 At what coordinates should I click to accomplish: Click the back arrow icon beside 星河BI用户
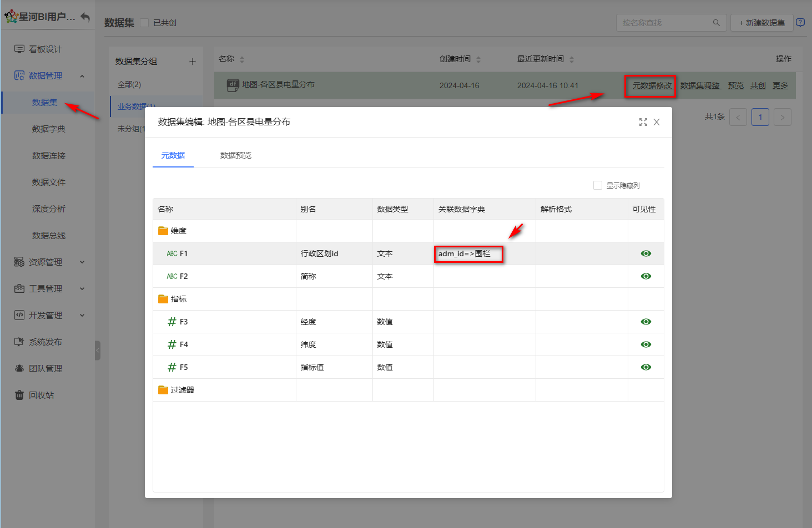tap(85, 17)
